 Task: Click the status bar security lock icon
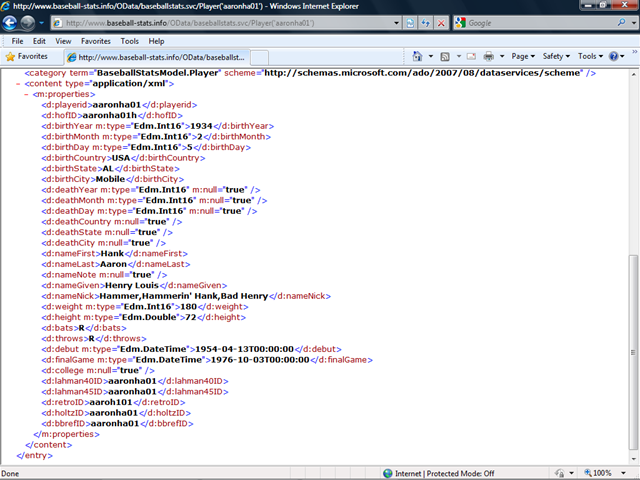(x=560, y=473)
